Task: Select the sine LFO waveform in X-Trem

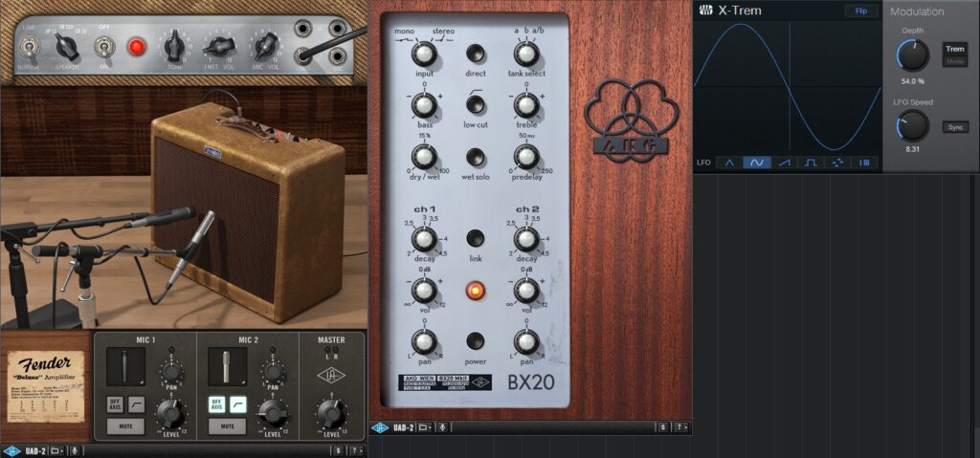Action: pos(756,163)
